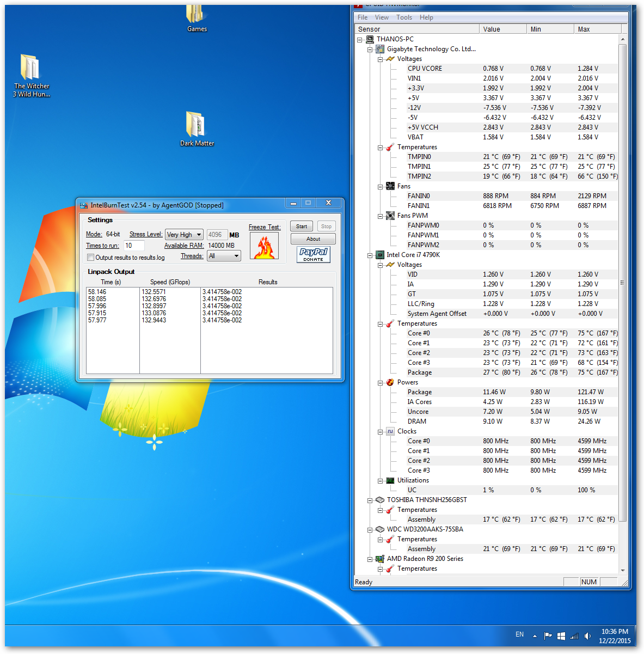Click the memory MB input field
The height and width of the screenshot is (654, 644).
point(217,235)
